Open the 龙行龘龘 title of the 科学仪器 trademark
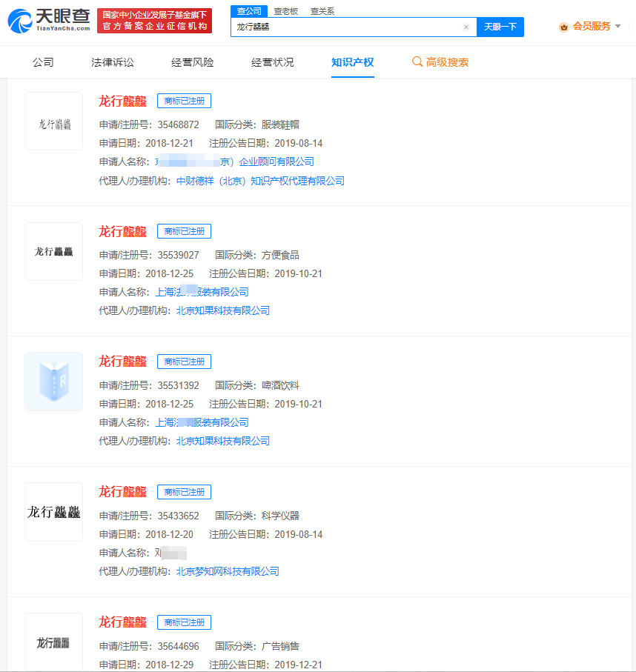The width and height of the screenshot is (636, 672). (122, 492)
